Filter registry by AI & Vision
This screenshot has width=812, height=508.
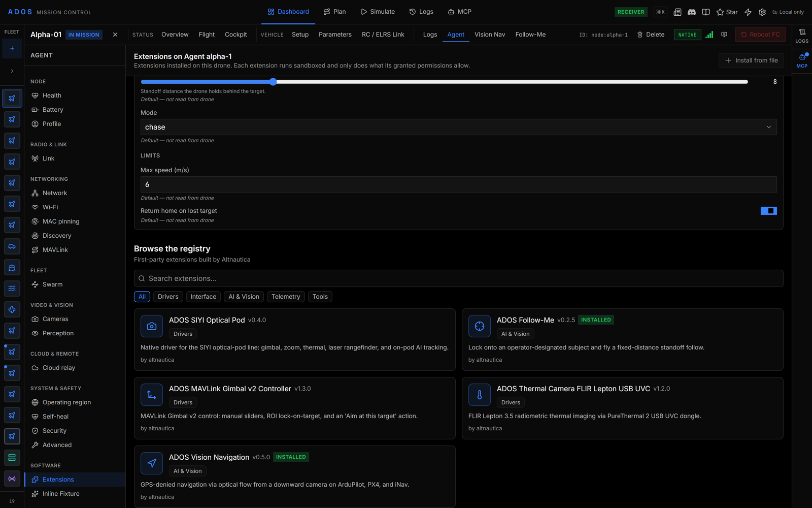(244, 297)
